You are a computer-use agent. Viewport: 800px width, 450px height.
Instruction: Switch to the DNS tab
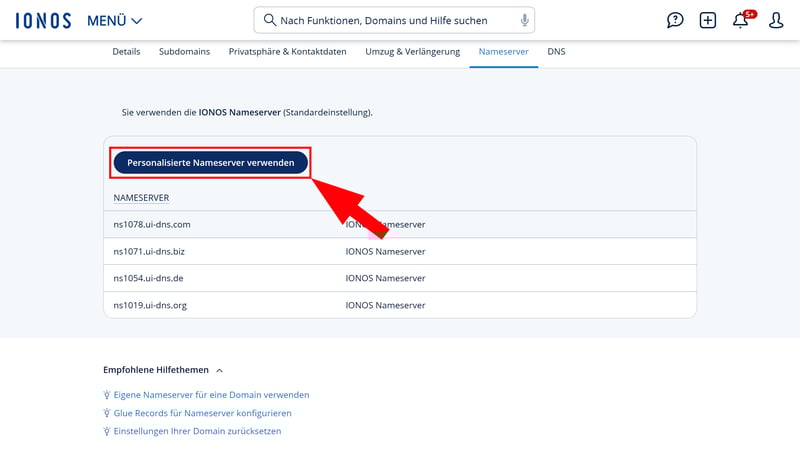(x=556, y=52)
